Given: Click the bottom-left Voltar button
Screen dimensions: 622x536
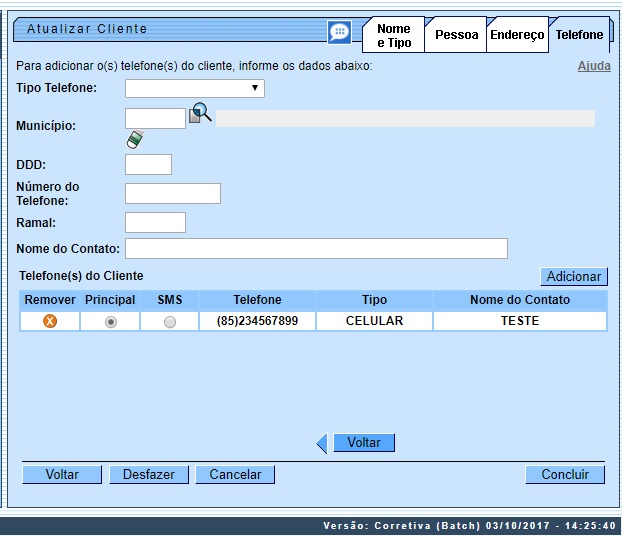Looking at the screenshot, I should (x=62, y=475).
